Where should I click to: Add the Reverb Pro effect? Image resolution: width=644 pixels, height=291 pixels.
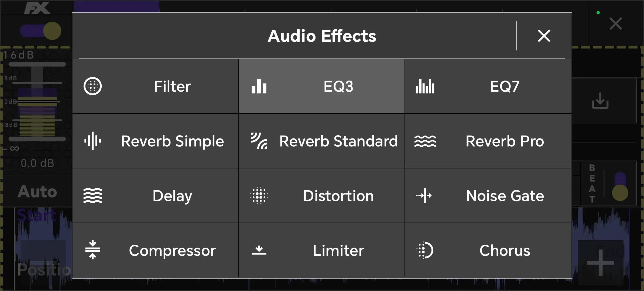coord(488,141)
